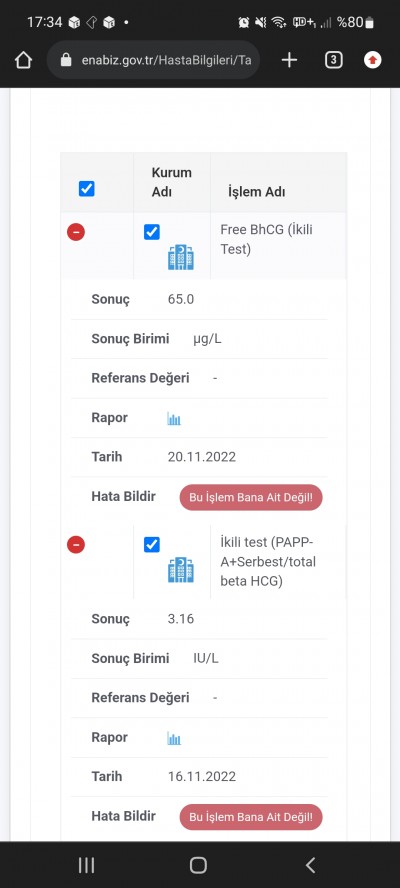The width and height of the screenshot is (400, 888).
Task: Report error for 16.11.2022 PAPP-A result
Action: (x=251, y=817)
